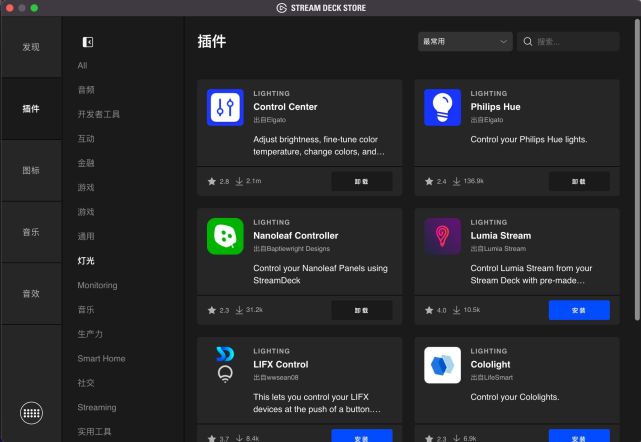This screenshot has height=442, width=641.
Task: Open LIFX Control plugin icon
Action: point(225,365)
